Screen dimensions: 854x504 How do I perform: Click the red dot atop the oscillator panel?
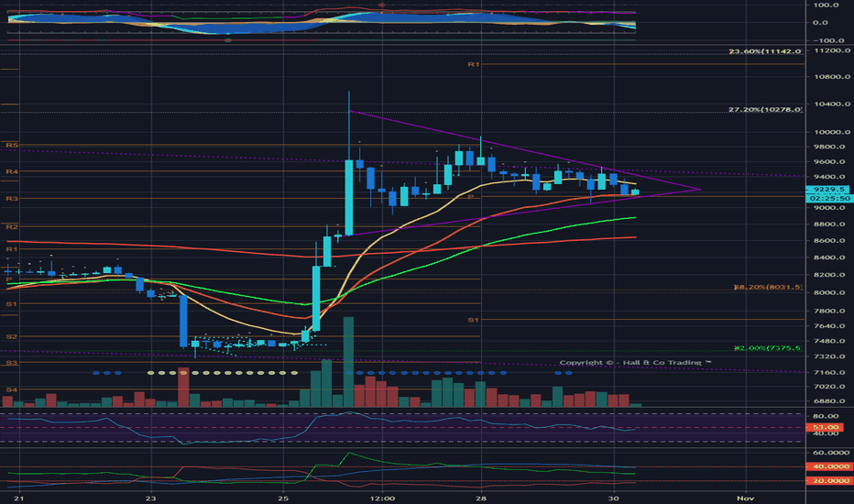[382, 5]
